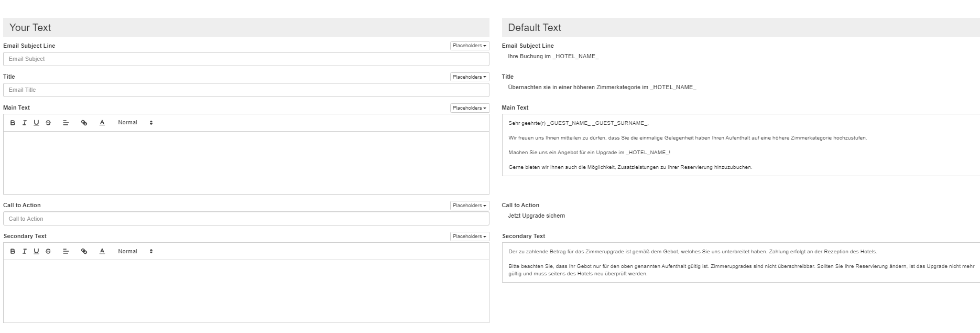Open Placeholders dropdown for Secondary Text
Viewport: 980px width, 333px height.
coord(470,237)
